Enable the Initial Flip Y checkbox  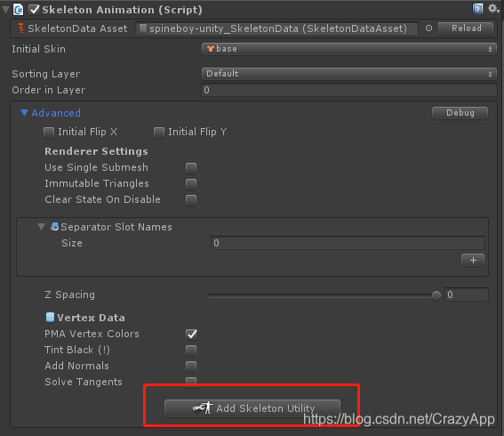pyautogui.click(x=159, y=133)
